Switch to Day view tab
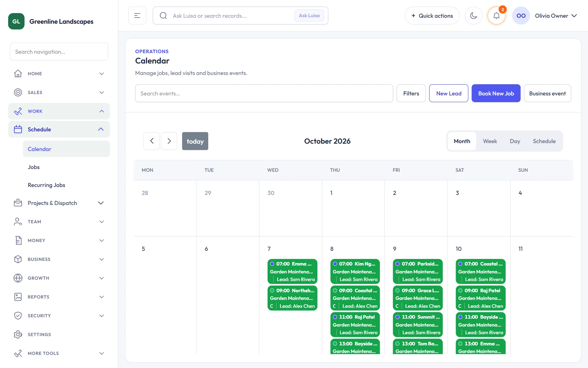The width and height of the screenshot is (588, 368). pyautogui.click(x=515, y=141)
